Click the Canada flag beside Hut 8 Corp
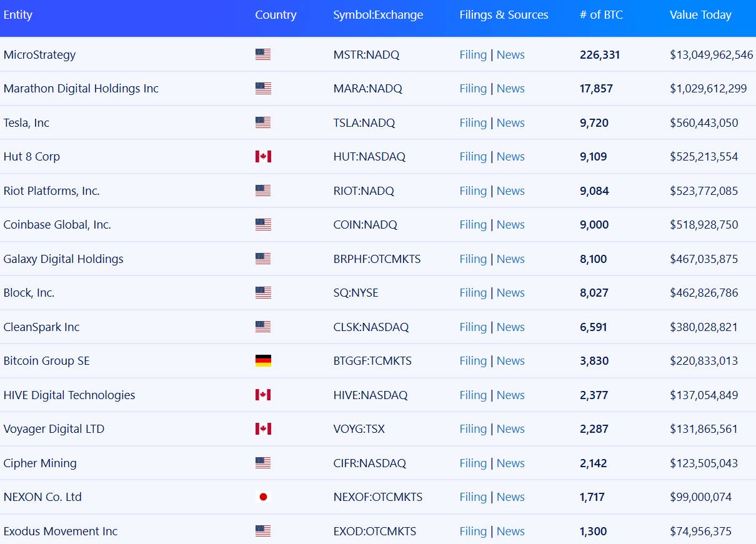The image size is (756, 544). click(263, 156)
